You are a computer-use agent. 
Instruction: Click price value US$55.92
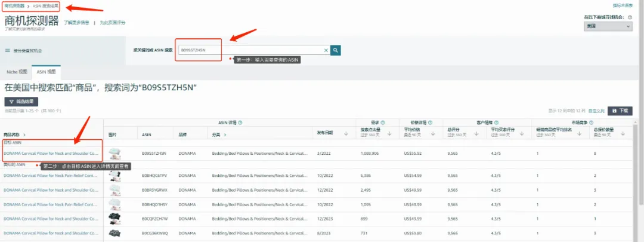pos(413,153)
